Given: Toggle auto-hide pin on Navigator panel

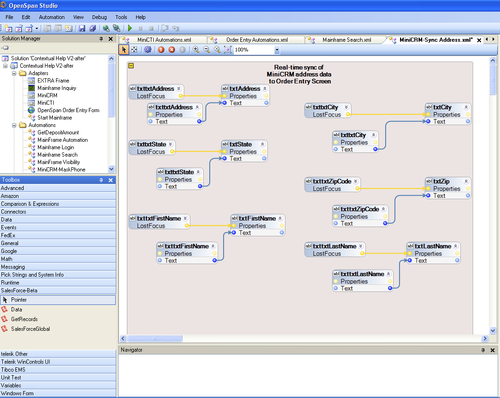Looking at the screenshot, I should [483, 350].
